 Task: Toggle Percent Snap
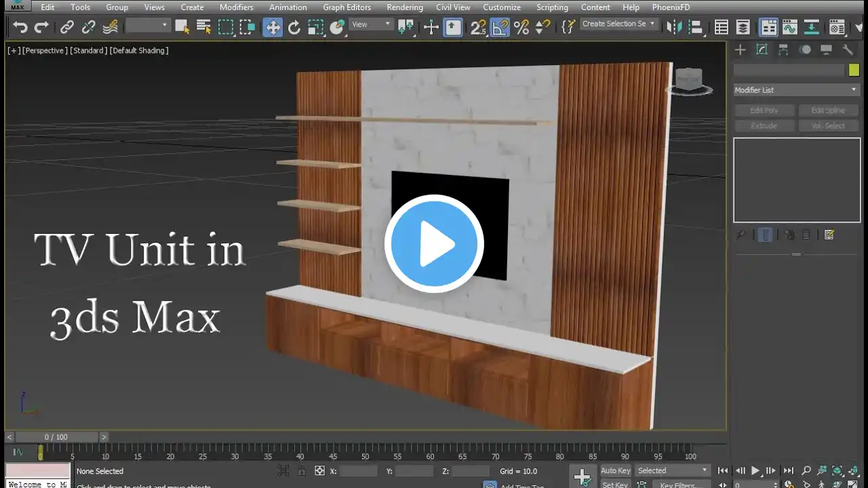point(521,27)
